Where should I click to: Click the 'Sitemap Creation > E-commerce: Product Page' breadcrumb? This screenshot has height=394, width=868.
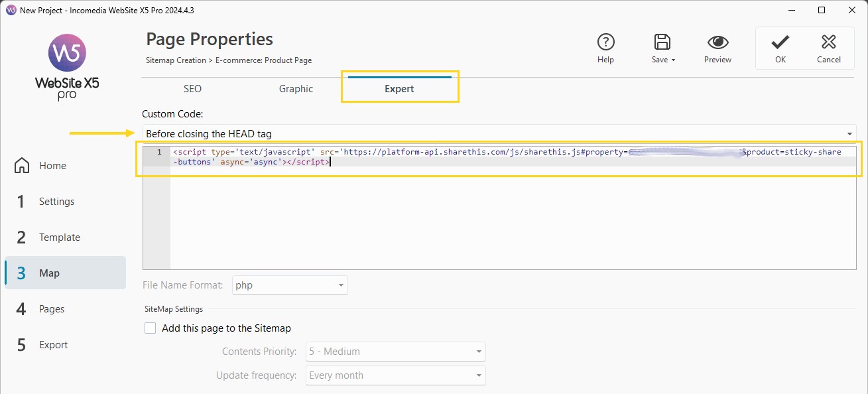229,60
